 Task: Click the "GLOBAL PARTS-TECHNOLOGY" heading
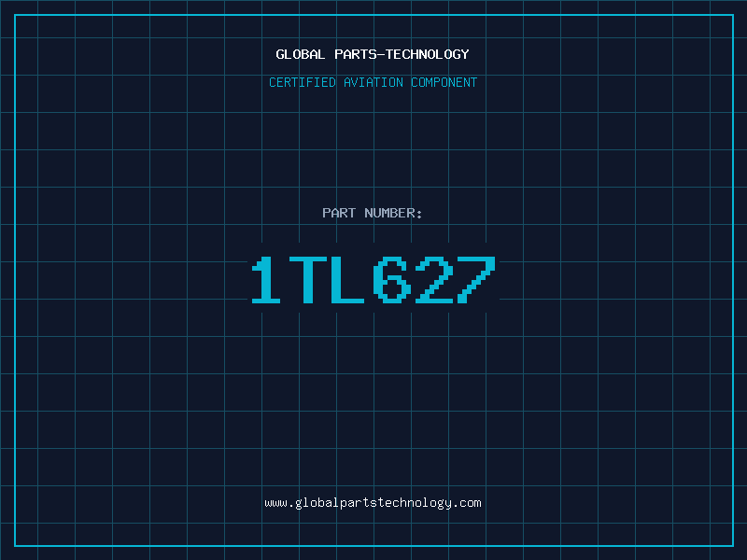pyautogui.click(x=373, y=54)
